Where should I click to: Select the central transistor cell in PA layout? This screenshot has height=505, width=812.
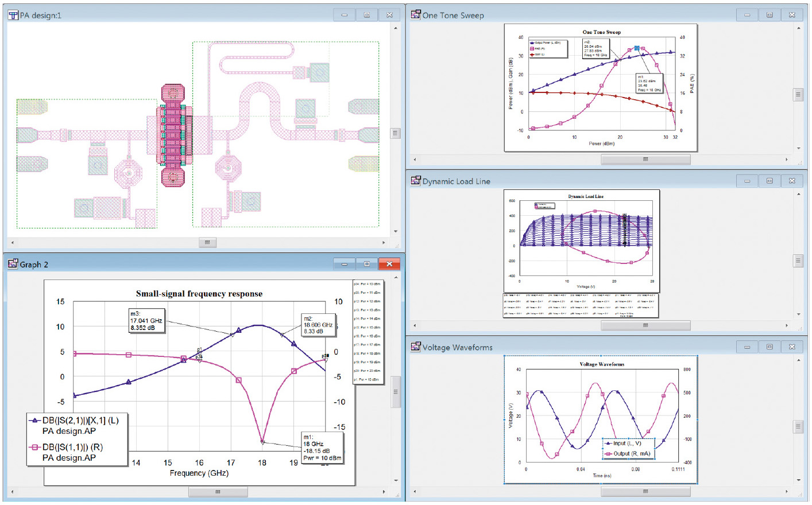173,135
